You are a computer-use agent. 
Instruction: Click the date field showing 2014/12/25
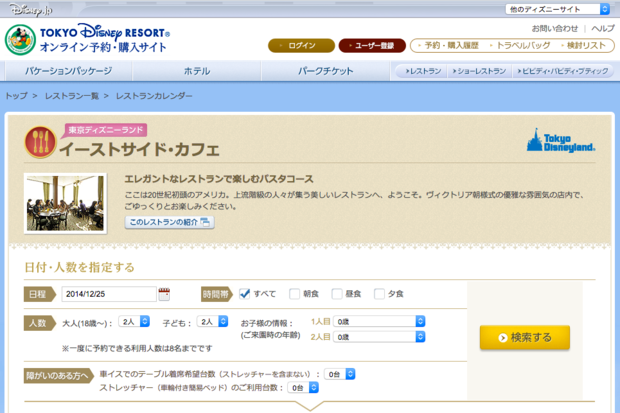click(109, 294)
